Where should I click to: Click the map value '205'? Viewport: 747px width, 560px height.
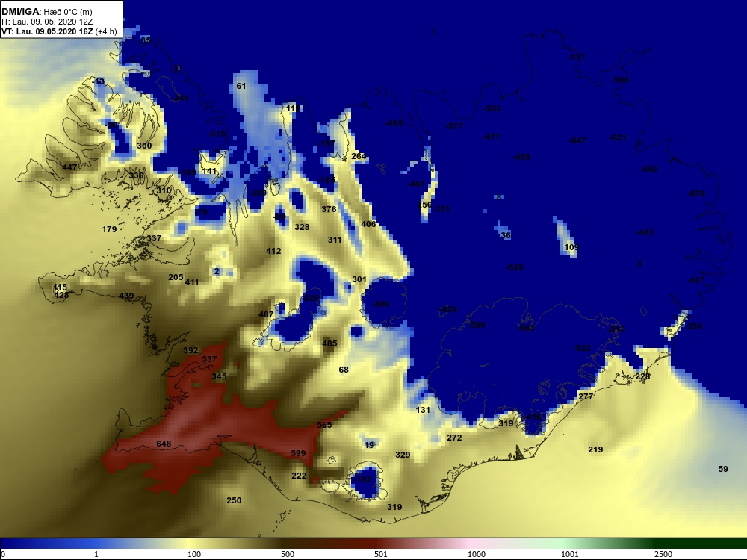click(176, 277)
